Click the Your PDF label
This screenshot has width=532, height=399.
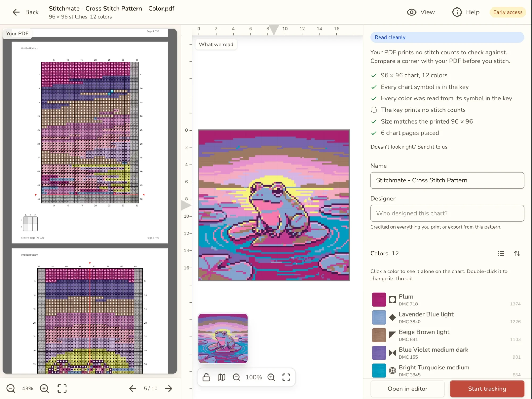[x=17, y=33]
